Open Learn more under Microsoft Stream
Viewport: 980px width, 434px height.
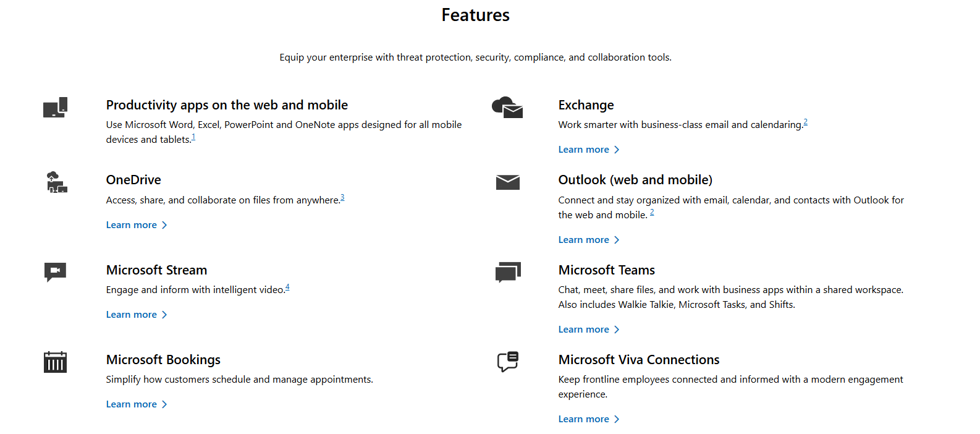pos(131,314)
